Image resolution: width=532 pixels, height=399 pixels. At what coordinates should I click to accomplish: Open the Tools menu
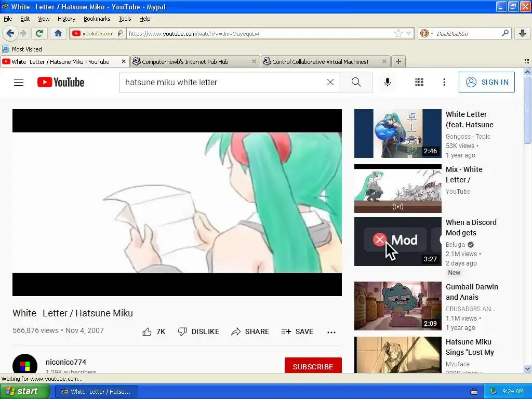[125, 19]
